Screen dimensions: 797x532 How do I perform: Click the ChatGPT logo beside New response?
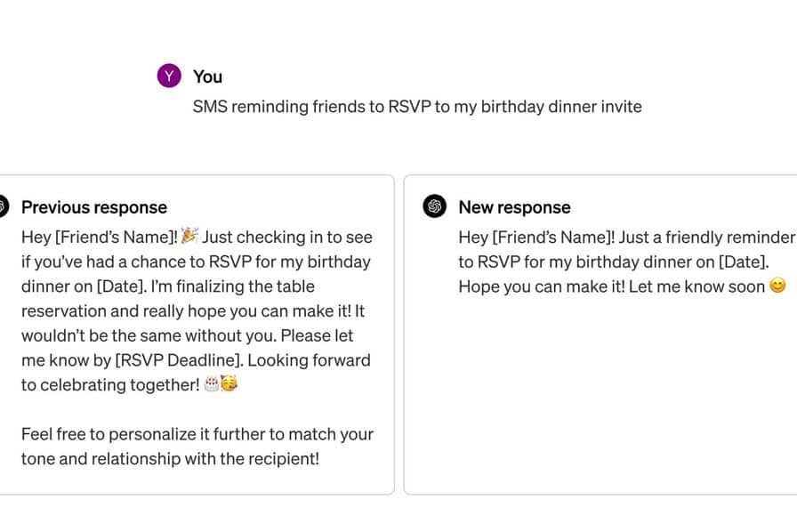435,206
